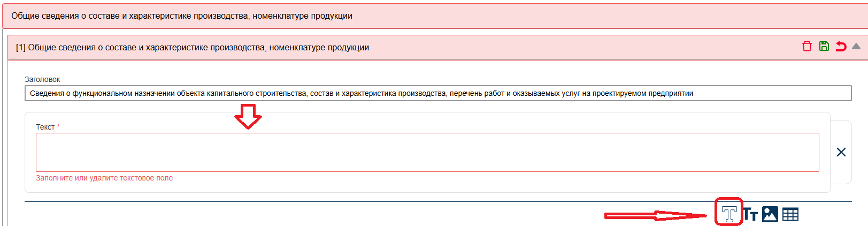The width and height of the screenshot is (868, 226).
Task: Click the top section header bar
Action: pyautogui.click(x=428, y=16)
